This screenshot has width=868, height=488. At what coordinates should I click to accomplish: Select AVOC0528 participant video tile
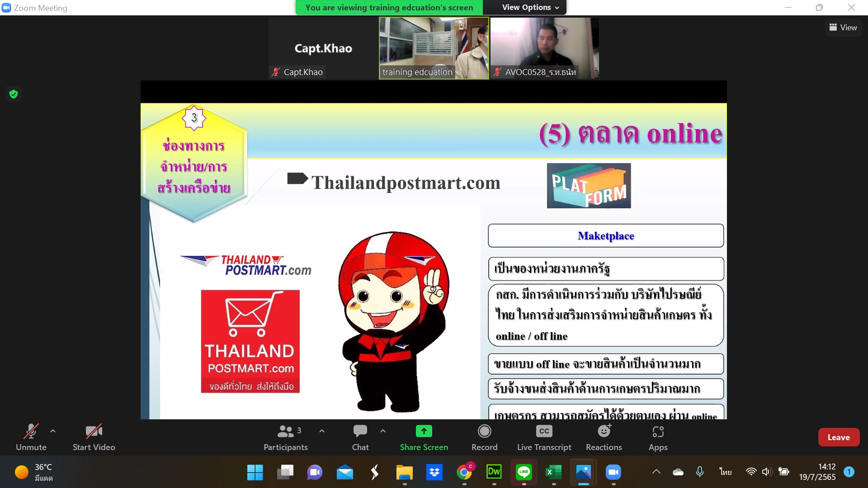[x=545, y=48]
